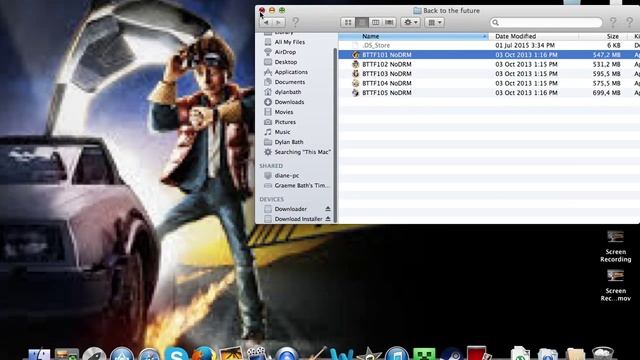Launch Steam from the Dock
Image resolution: width=640 pixels, height=360 pixels.
click(x=451, y=354)
